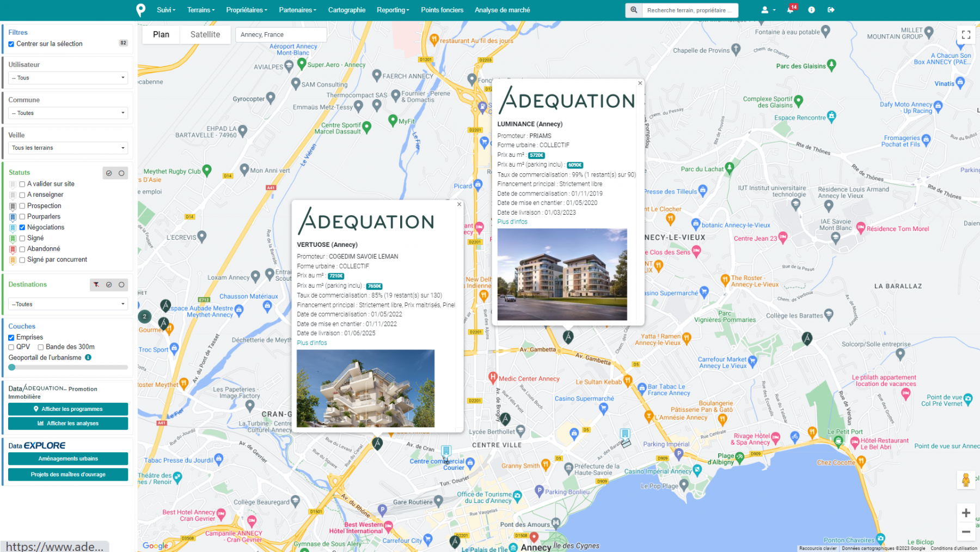Expand the Reporting menu
980x552 pixels.
[x=393, y=10]
